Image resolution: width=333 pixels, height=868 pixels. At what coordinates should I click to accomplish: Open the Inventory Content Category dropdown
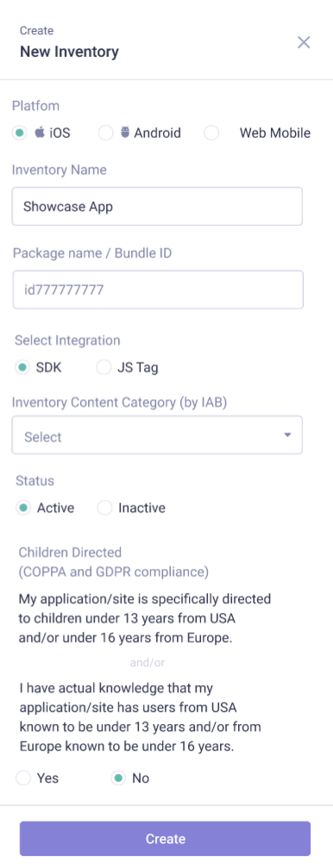click(x=157, y=435)
